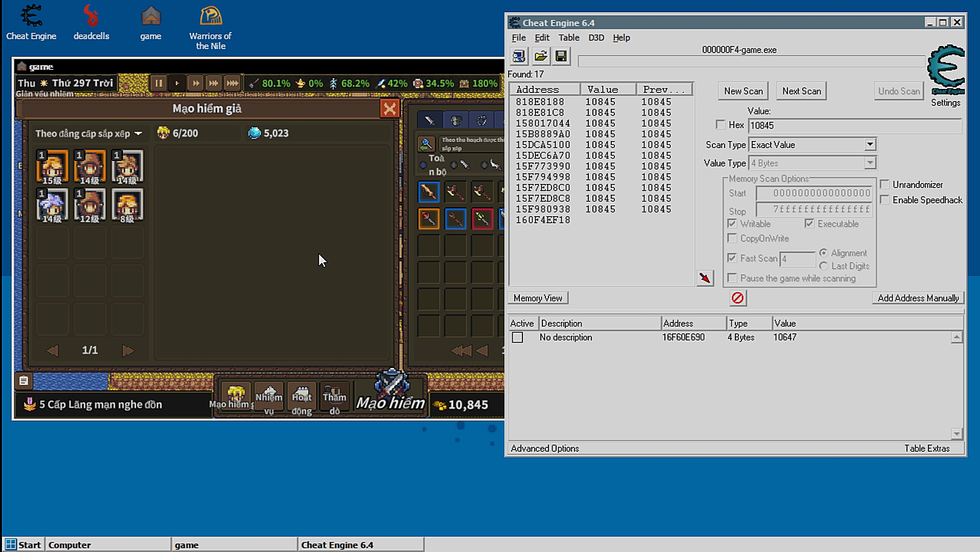Enable the Hex checkbox
This screenshot has height=552, width=980.
(x=721, y=125)
